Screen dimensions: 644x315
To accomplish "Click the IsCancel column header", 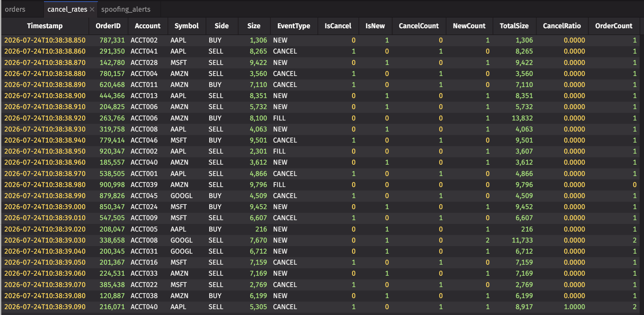I will click(338, 26).
